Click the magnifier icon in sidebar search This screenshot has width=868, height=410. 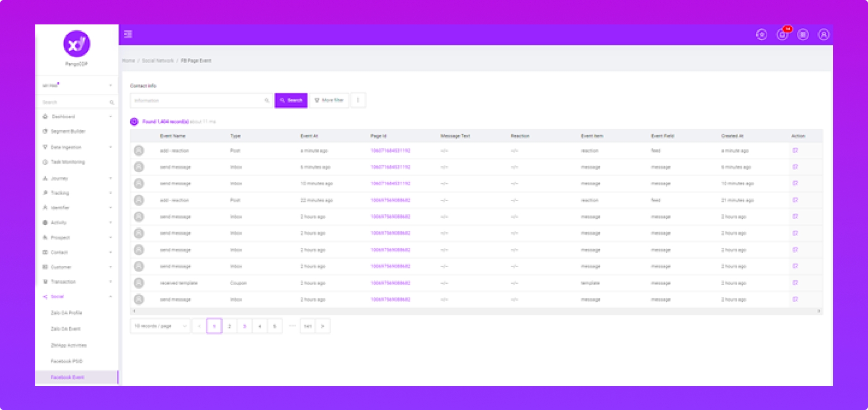click(x=112, y=103)
